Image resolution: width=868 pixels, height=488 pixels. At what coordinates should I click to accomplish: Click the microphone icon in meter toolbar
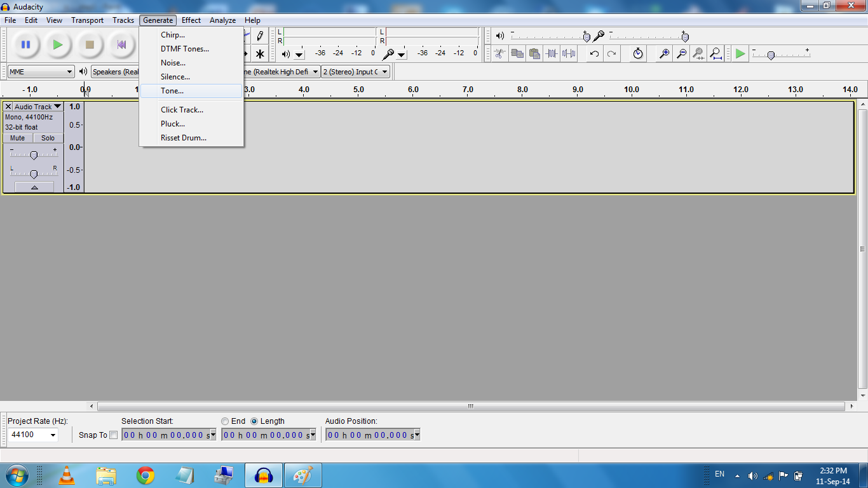point(388,54)
